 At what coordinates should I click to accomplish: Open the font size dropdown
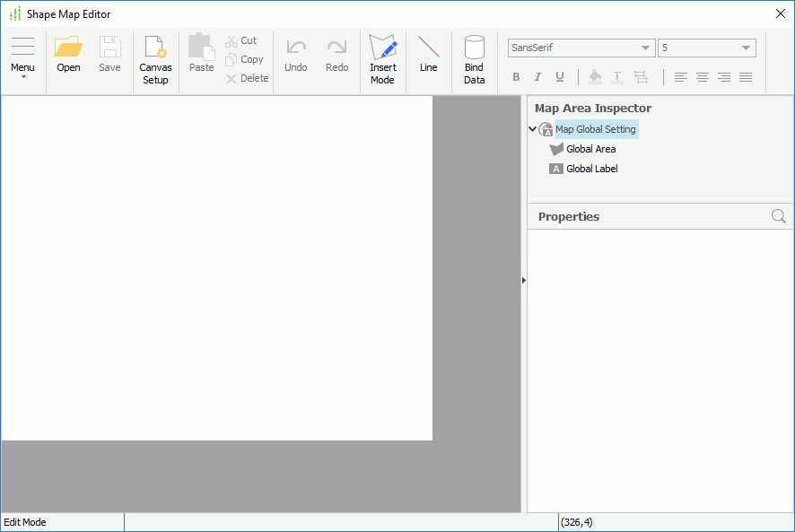coord(744,48)
